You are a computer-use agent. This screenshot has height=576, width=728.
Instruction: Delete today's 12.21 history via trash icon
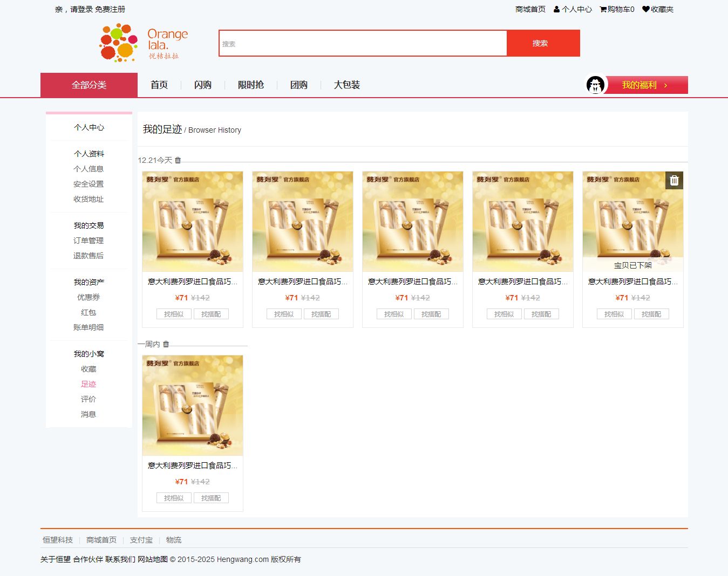point(178,160)
